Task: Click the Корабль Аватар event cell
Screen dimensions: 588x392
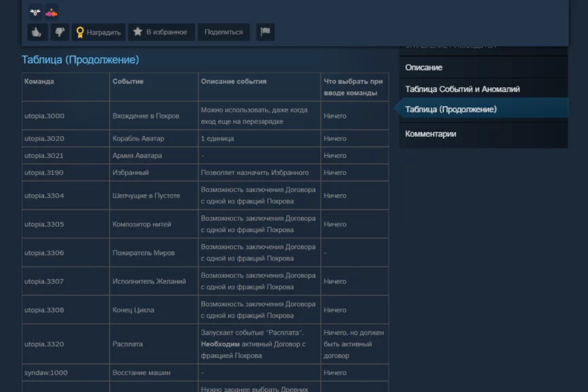Action: pos(138,139)
